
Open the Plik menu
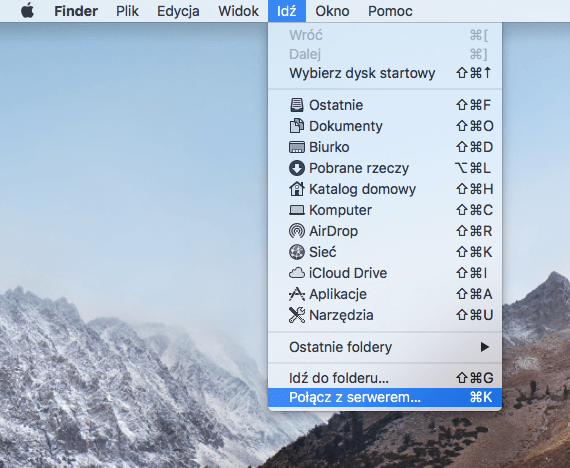click(127, 11)
